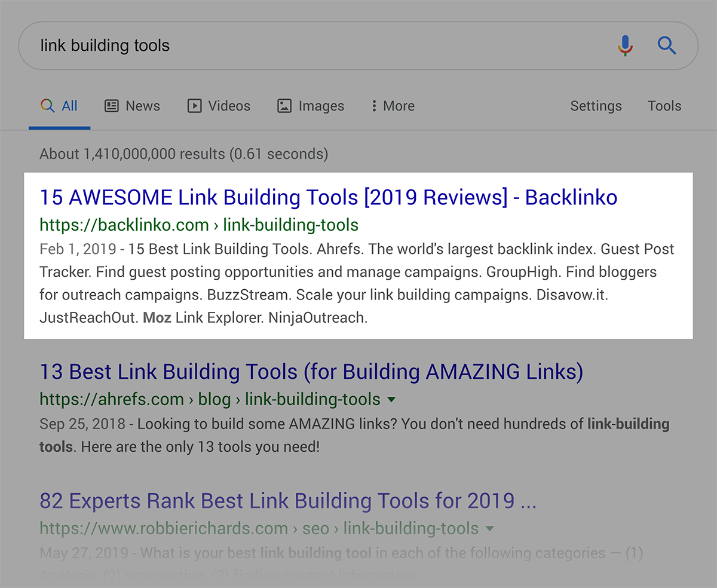Click the magnifier icon on All tab
Screen dimensions: 717x588
(x=47, y=106)
